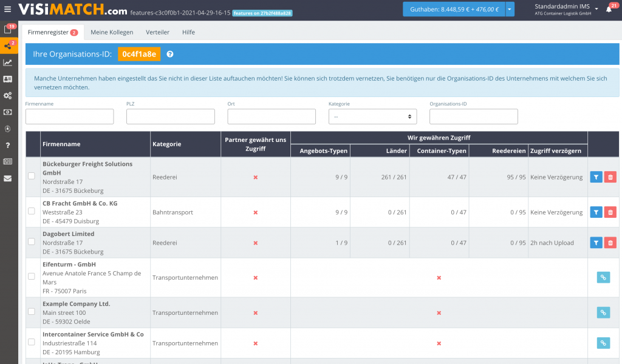Open news sidebar icon

tap(7, 161)
